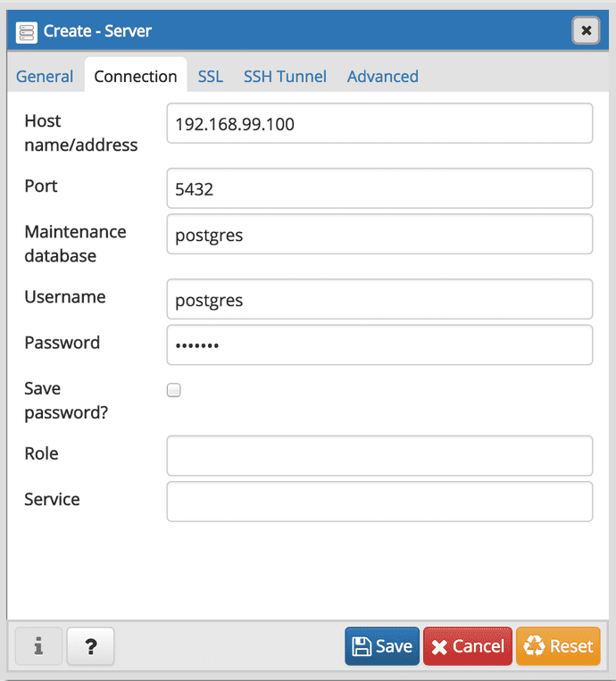Close the Create - Server dialog
Screen dimensions: 616x681
tap(586, 30)
